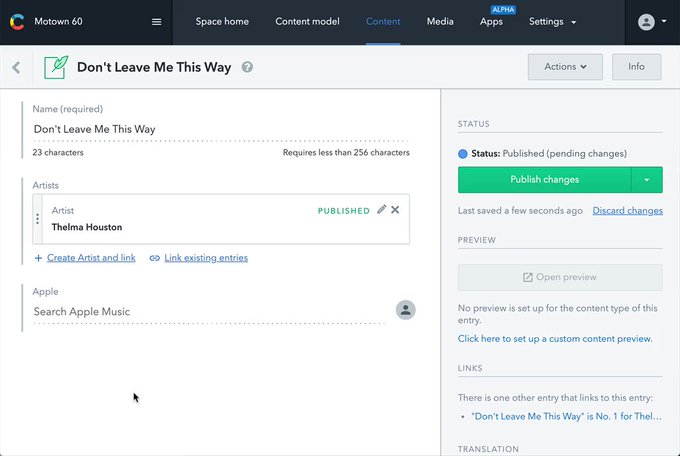
Task: Click the entry content type feather icon
Action: [x=56, y=67]
